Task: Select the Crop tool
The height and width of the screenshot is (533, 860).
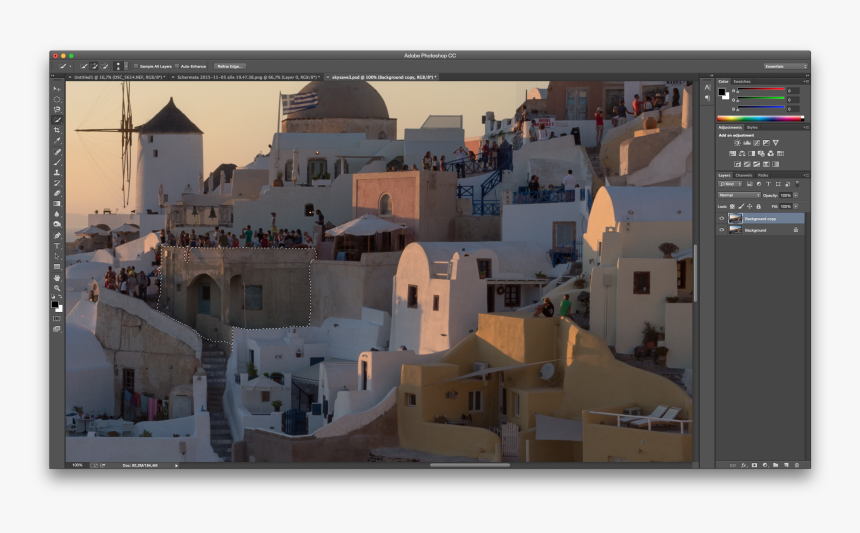Action: point(57,130)
